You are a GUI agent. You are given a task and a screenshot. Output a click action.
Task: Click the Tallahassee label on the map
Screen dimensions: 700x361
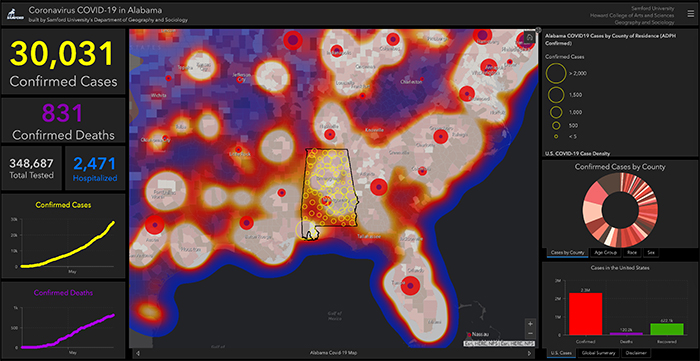368,236
